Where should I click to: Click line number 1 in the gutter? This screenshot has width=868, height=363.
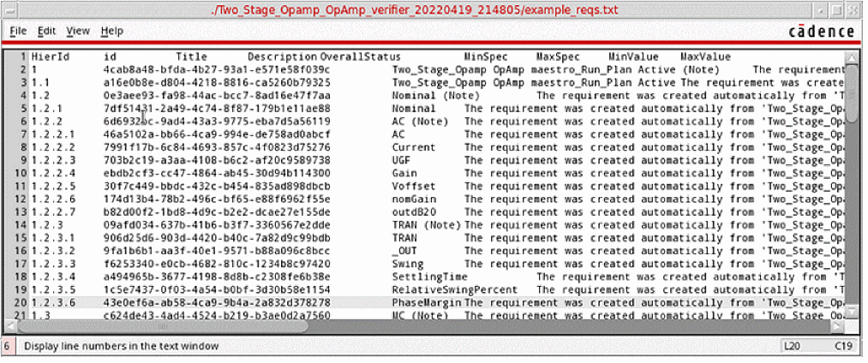point(24,57)
